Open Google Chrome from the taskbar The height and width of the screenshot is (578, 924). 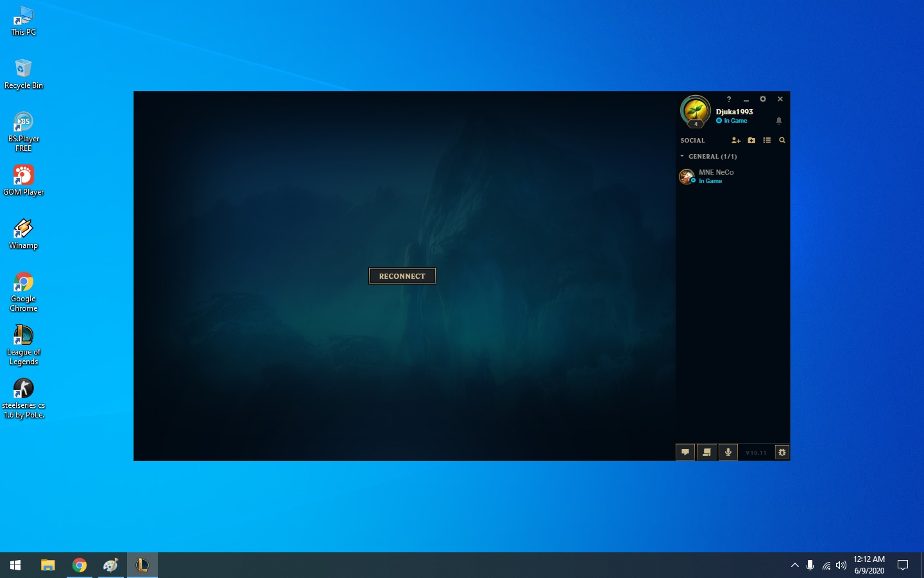click(x=80, y=565)
